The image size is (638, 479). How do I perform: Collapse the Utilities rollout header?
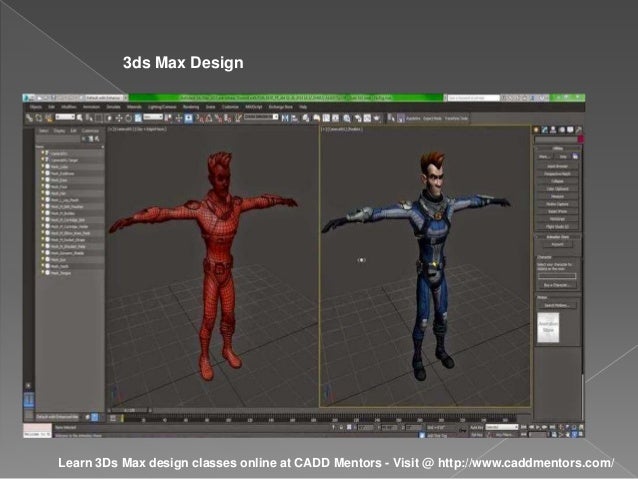pos(557,149)
